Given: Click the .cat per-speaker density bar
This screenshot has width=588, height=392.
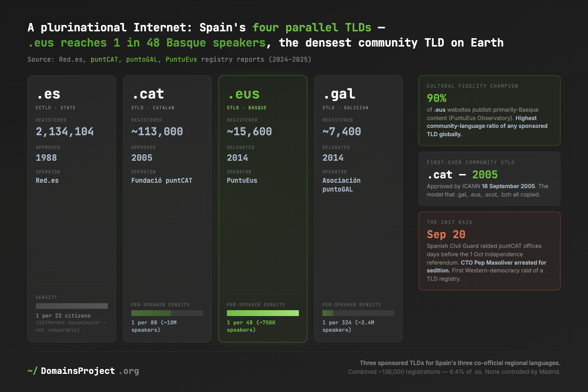Looking at the screenshot, I should pos(167,313).
